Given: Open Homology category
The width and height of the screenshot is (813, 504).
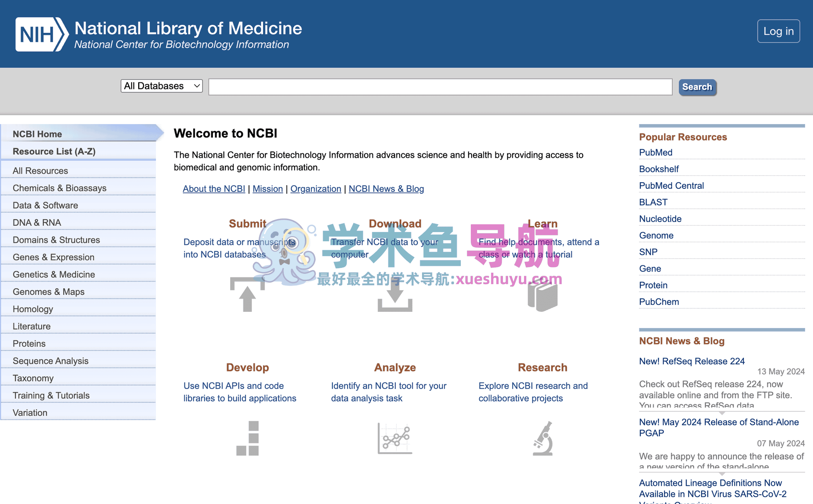Looking at the screenshot, I should pos(78,309).
